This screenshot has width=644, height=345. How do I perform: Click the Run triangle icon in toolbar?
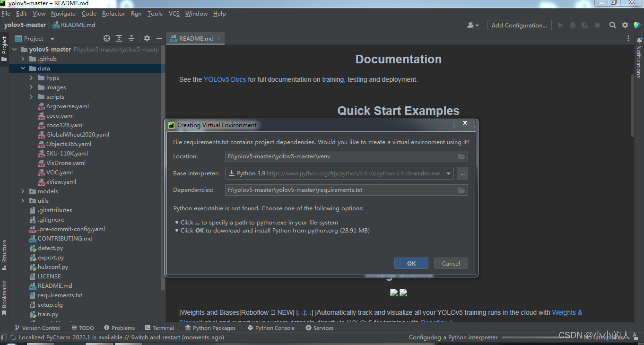[x=561, y=25]
